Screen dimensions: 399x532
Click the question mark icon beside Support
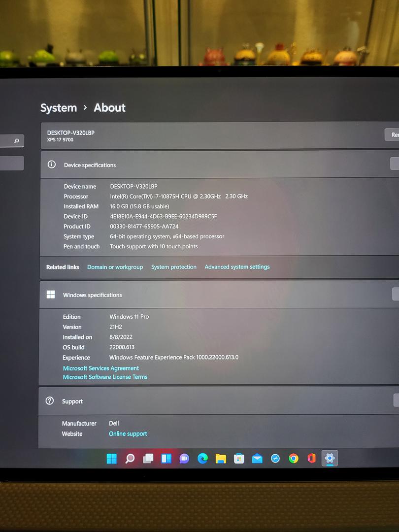click(x=50, y=400)
